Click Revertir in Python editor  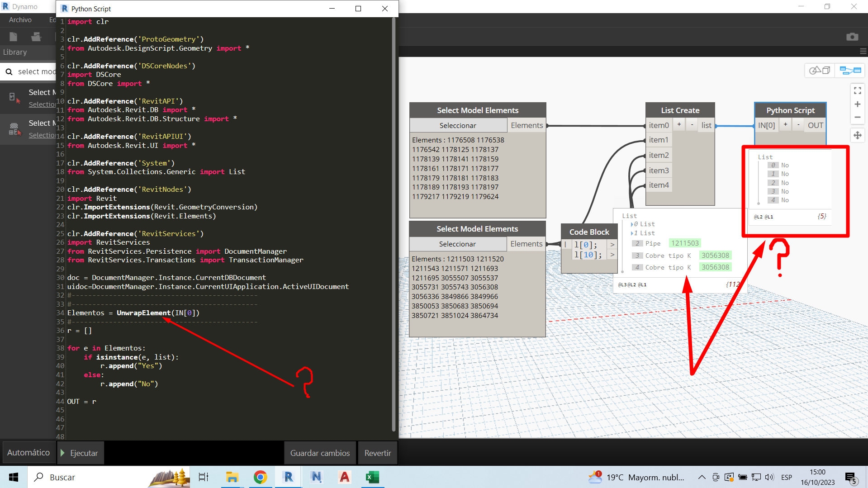tap(378, 453)
